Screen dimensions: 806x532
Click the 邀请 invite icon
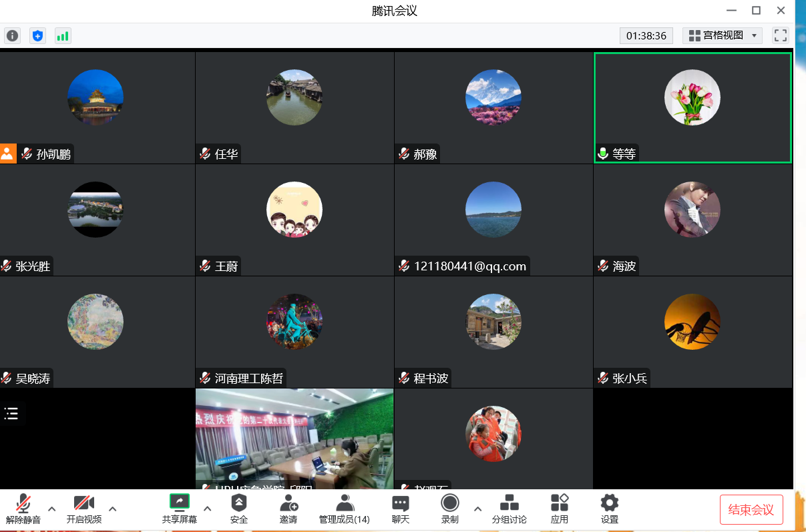click(x=288, y=509)
